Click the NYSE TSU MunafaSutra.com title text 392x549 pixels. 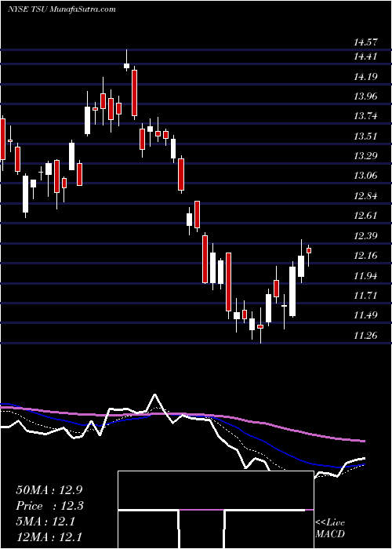(x=61, y=9)
